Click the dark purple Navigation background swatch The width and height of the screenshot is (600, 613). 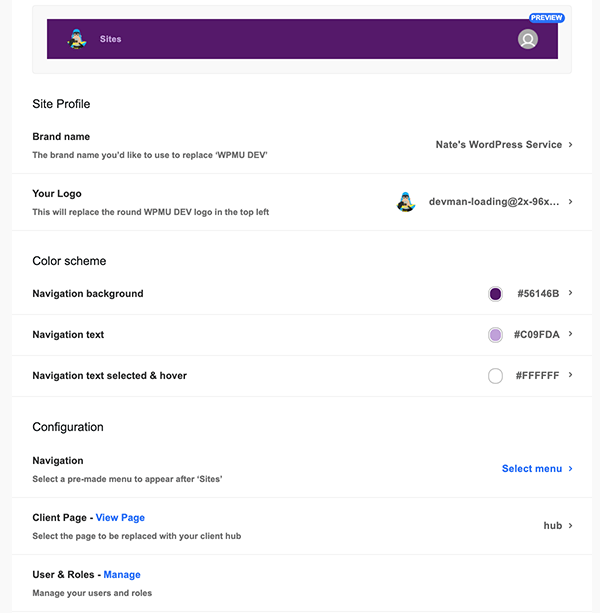coord(495,294)
